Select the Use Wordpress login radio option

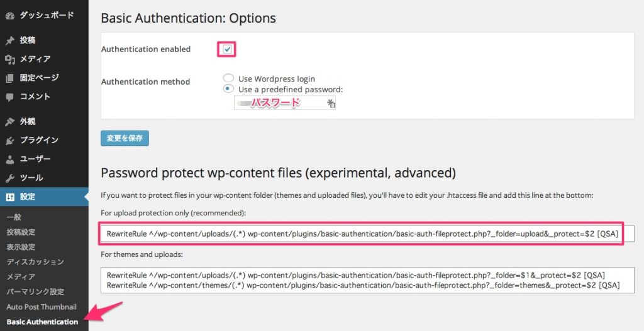[228, 78]
